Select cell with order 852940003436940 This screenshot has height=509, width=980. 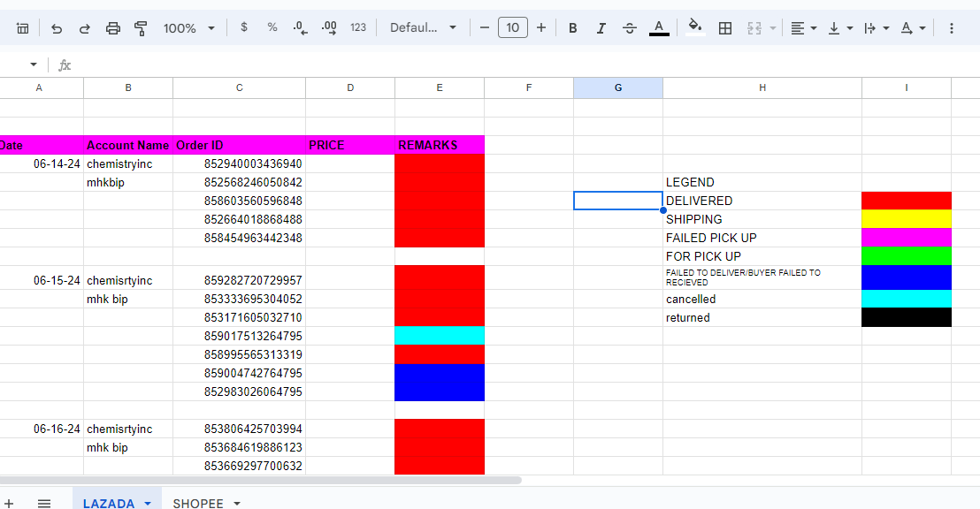coord(240,163)
